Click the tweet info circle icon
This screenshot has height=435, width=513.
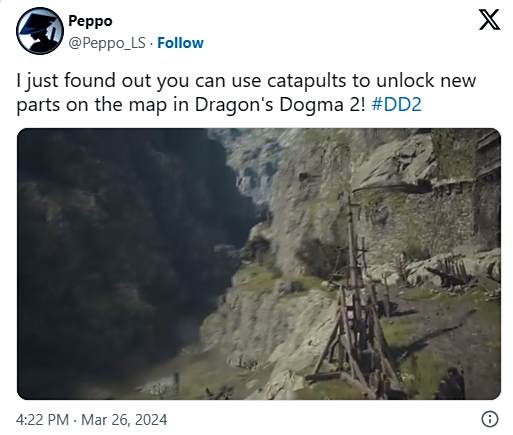(490, 419)
